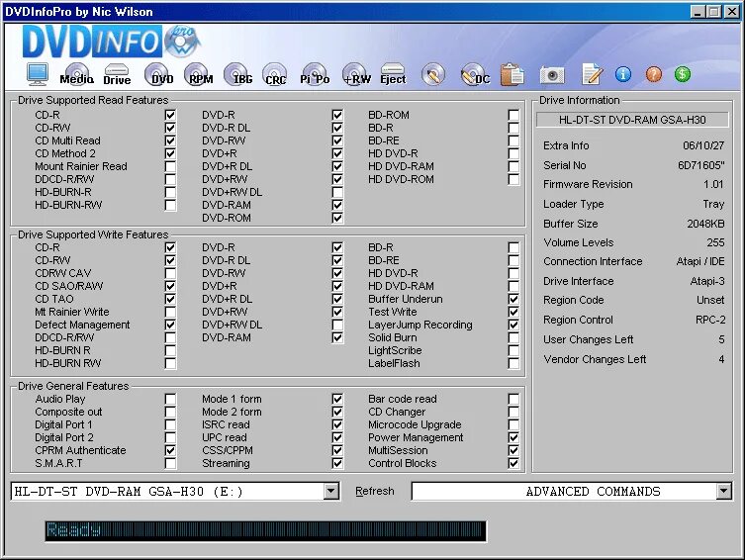Launch the RPM test icon
The height and width of the screenshot is (560, 745).
(199, 74)
